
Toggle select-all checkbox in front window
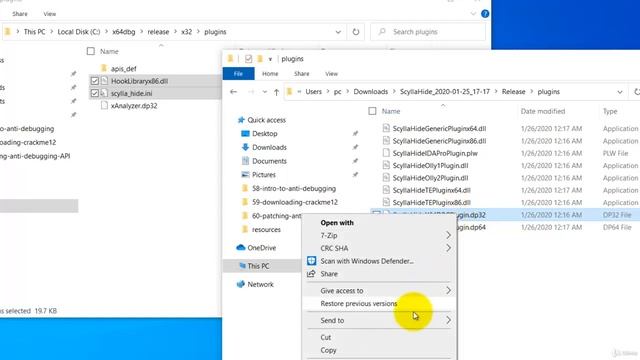coord(372,111)
